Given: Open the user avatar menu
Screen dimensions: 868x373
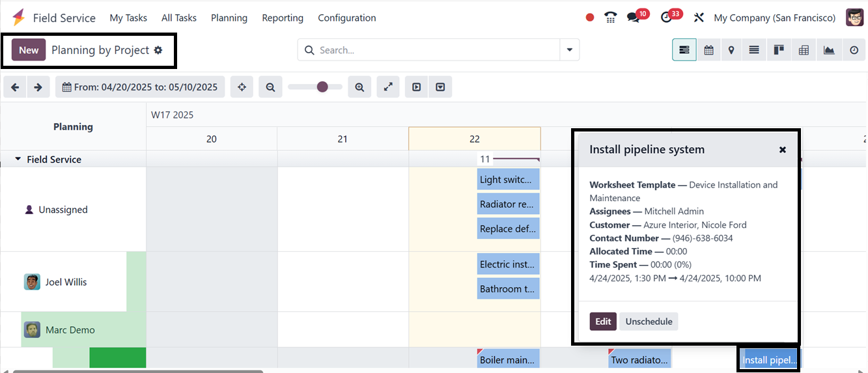Looking at the screenshot, I should coord(854,18).
